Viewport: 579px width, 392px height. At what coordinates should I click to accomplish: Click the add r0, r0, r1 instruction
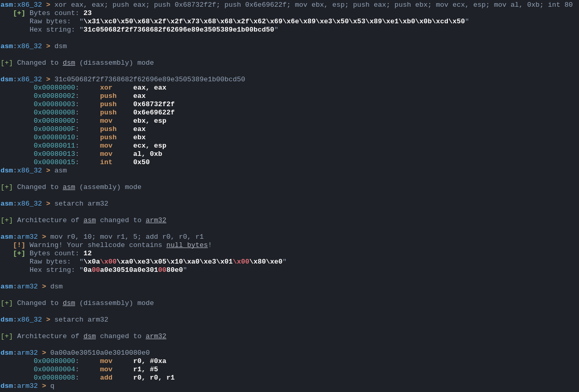click(137, 378)
